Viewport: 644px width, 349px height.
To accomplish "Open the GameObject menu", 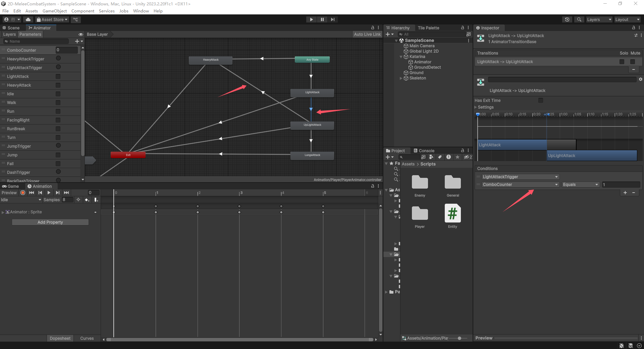I will [x=55, y=11].
